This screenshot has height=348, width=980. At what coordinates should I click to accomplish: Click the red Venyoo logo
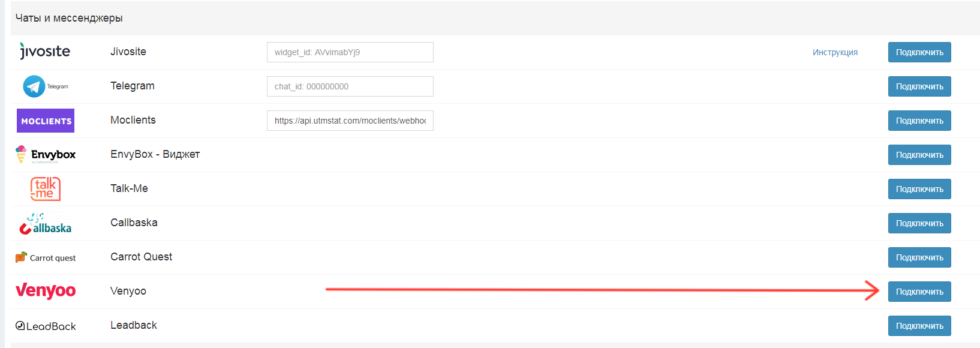(x=46, y=291)
